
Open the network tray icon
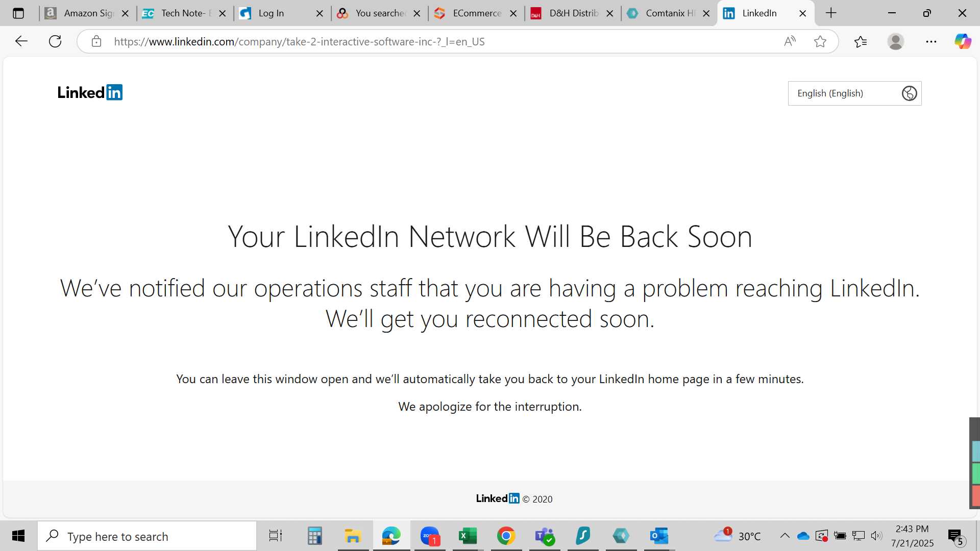click(859, 536)
